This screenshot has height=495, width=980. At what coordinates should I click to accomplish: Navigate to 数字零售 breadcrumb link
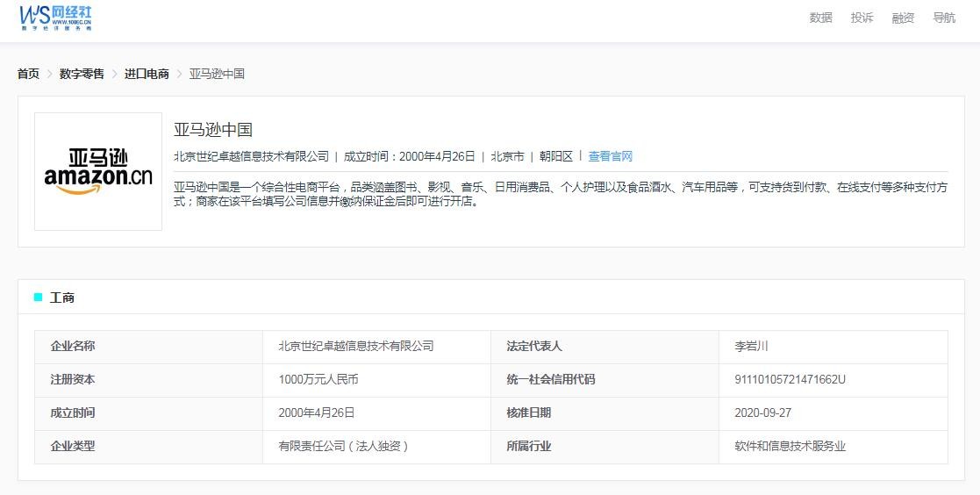[82, 74]
